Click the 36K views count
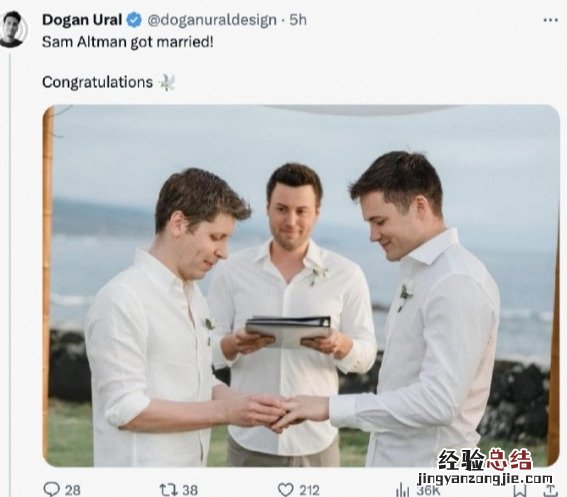Viewport: 567px width, 497px height. click(428, 491)
